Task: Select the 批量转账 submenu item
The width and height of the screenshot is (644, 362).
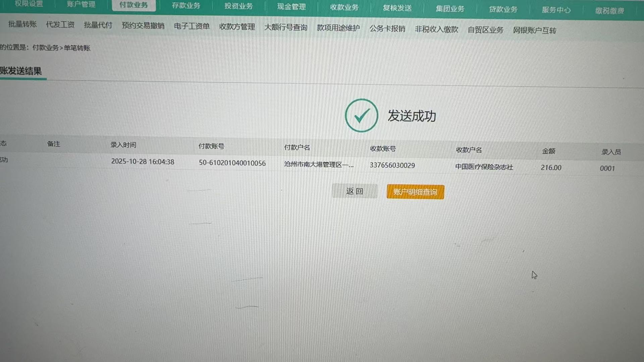Action: [x=22, y=24]
